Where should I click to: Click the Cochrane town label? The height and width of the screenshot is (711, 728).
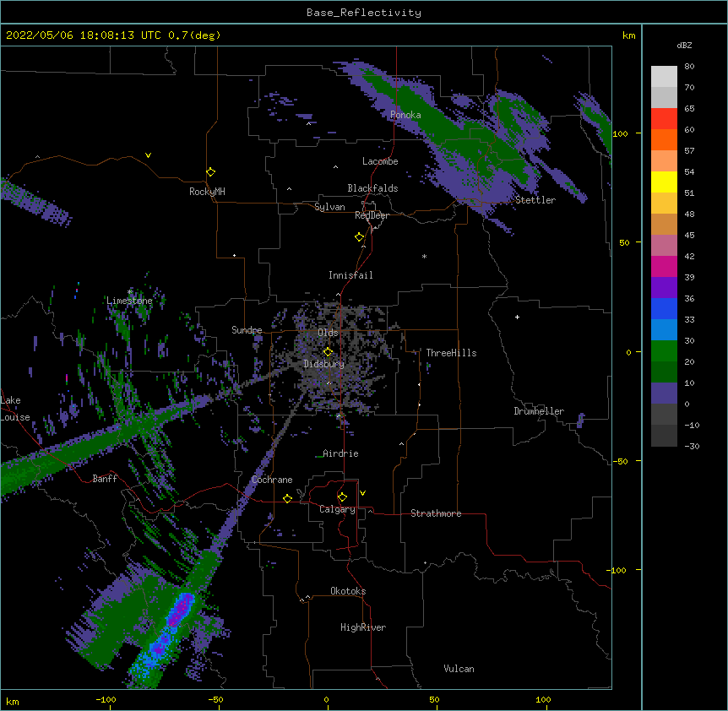click(272, 480)
